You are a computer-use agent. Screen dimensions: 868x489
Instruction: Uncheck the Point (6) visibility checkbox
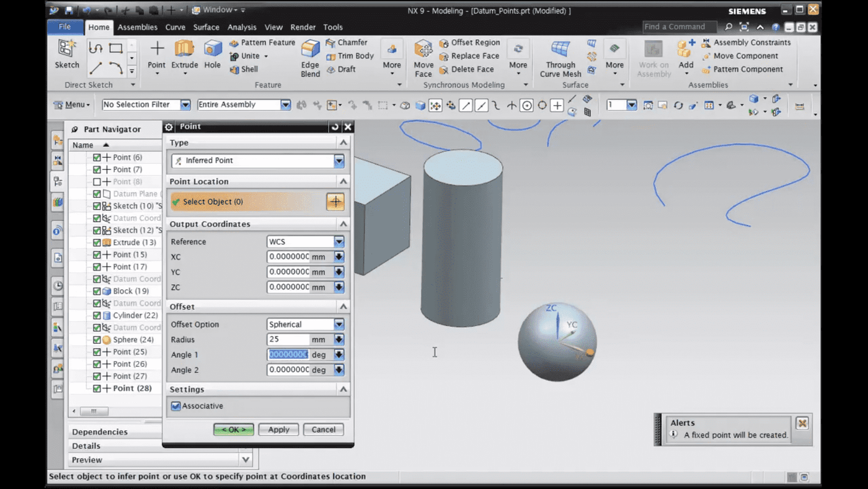[97, 158]
